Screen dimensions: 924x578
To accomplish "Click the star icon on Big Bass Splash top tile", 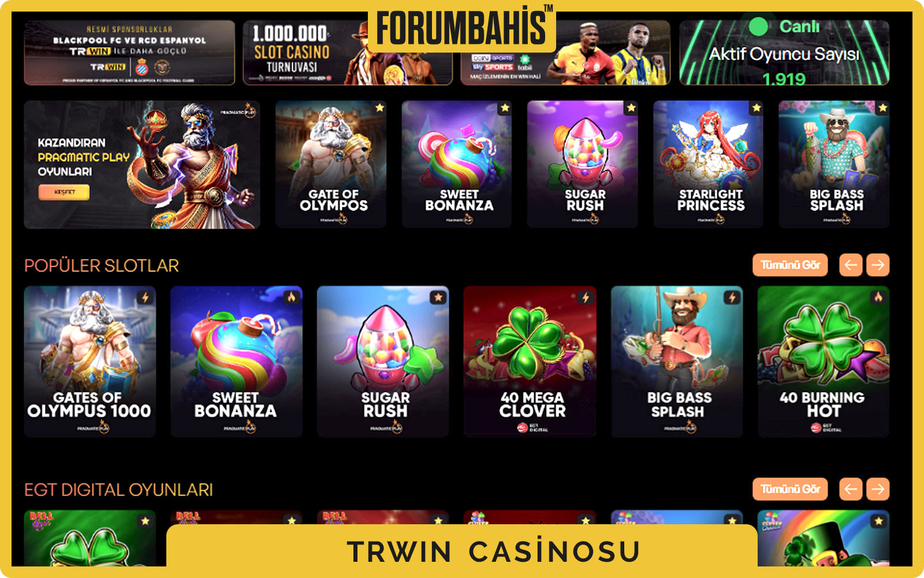I will pos(882,108).
